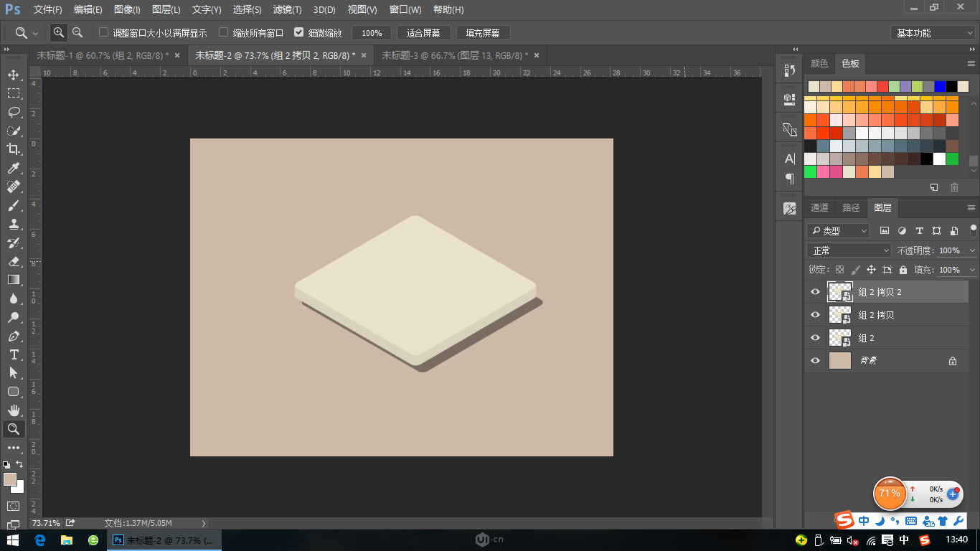Switch to the 通道 tab

819,207
